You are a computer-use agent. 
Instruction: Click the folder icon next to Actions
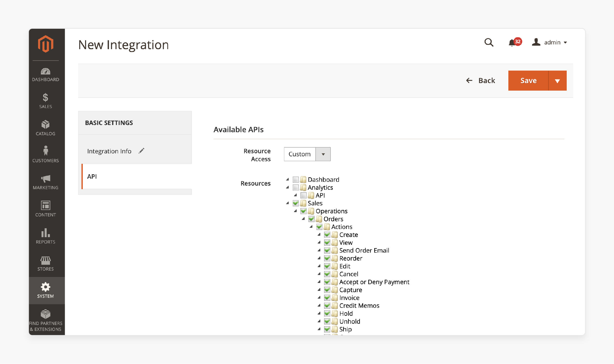pos(327,227)
